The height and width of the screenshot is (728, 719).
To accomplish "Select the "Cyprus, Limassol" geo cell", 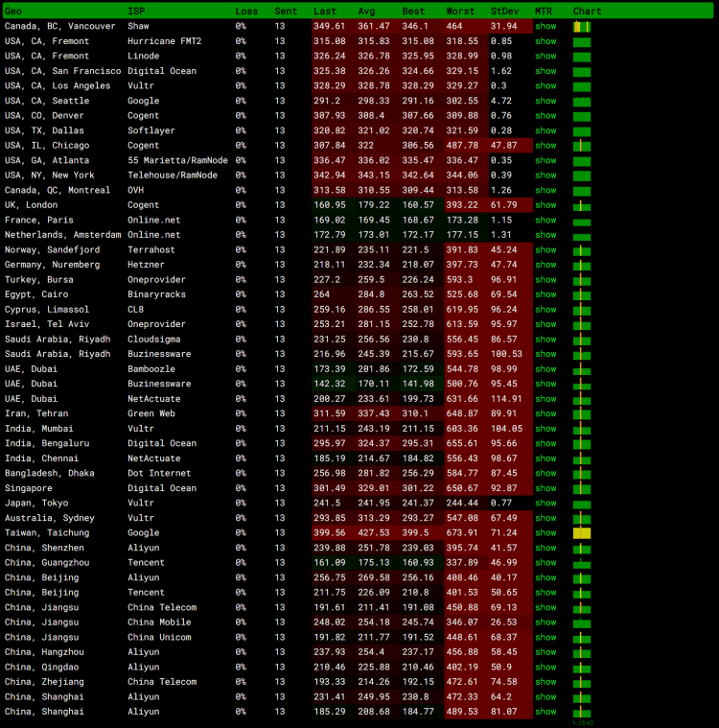I will tap(47, 309).
